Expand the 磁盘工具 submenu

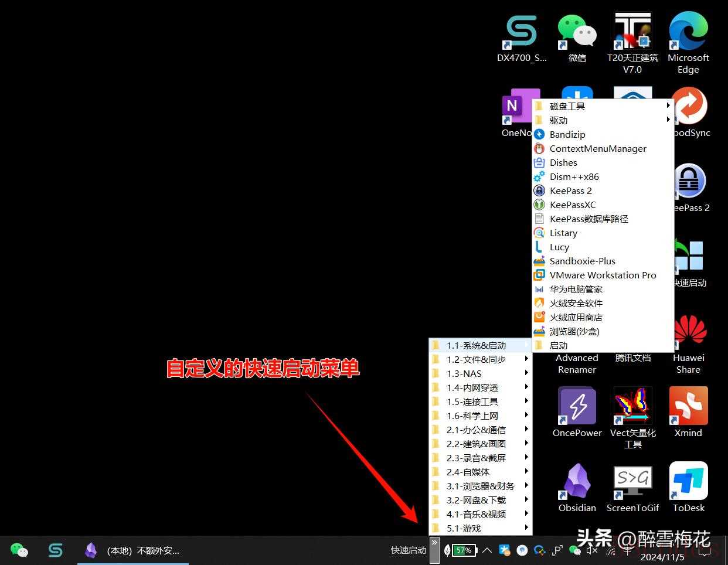tap(603, 106)
